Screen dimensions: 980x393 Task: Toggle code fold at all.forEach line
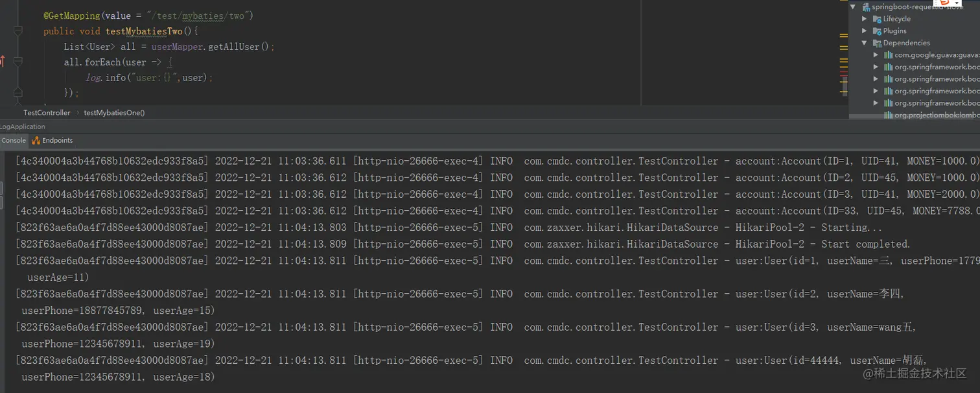point(18,62)
